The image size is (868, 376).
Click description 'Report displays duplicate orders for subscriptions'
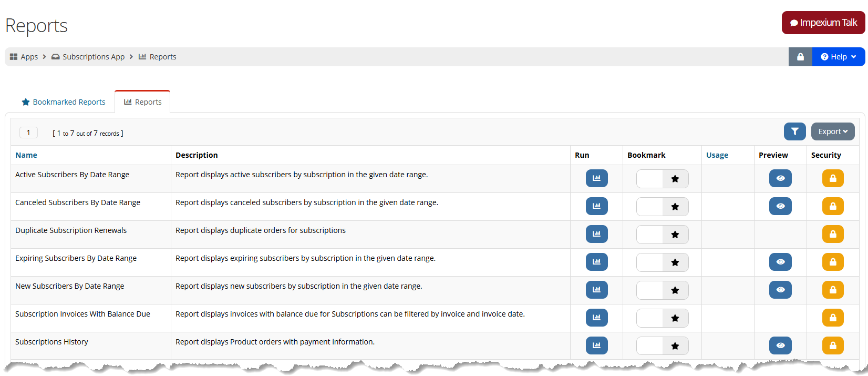click(x=261, y=230)
